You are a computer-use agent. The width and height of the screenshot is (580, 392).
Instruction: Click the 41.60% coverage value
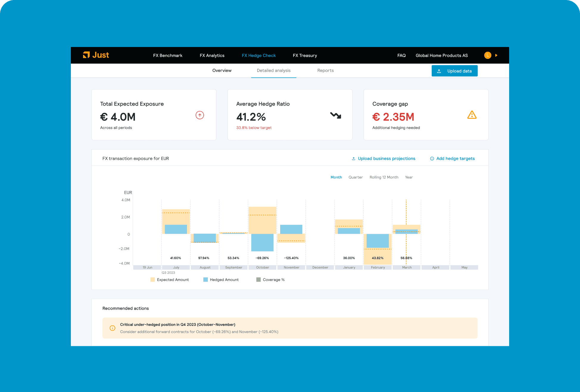(175, 258)
